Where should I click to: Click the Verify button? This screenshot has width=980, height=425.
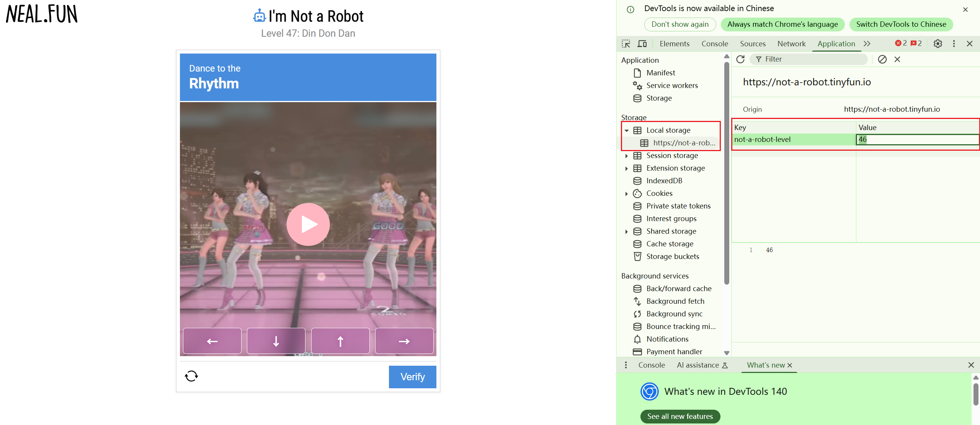click(x=412, y=377)
